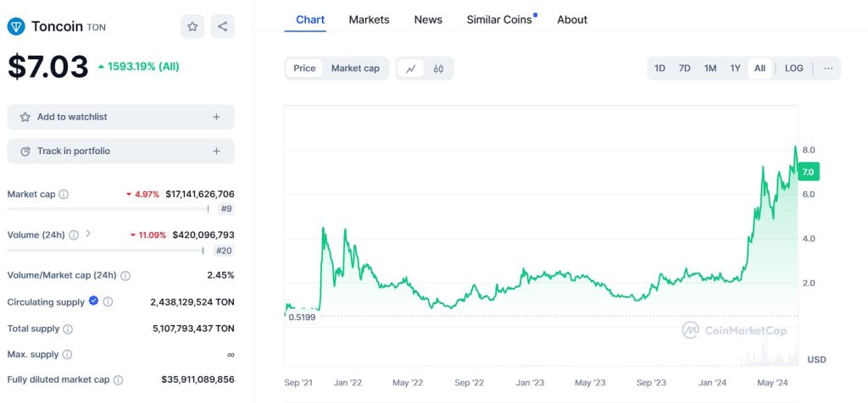Set the chart range to 1D
868x403 pixels.
659,69
